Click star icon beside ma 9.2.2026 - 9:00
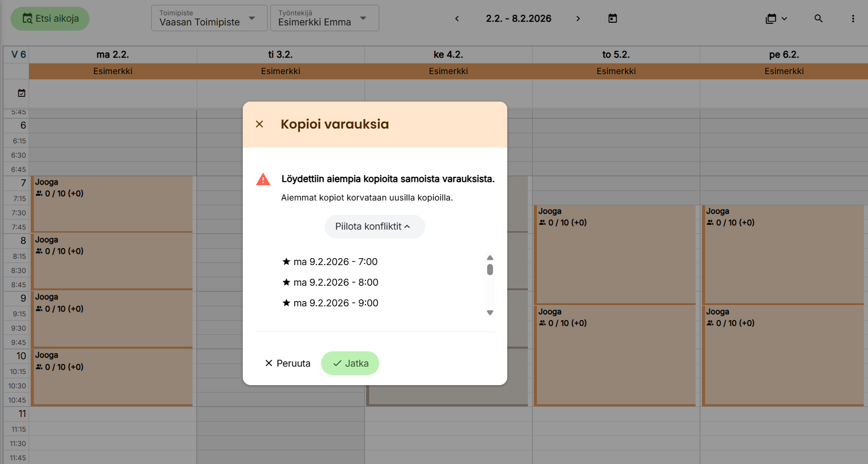 coord(286,303)
